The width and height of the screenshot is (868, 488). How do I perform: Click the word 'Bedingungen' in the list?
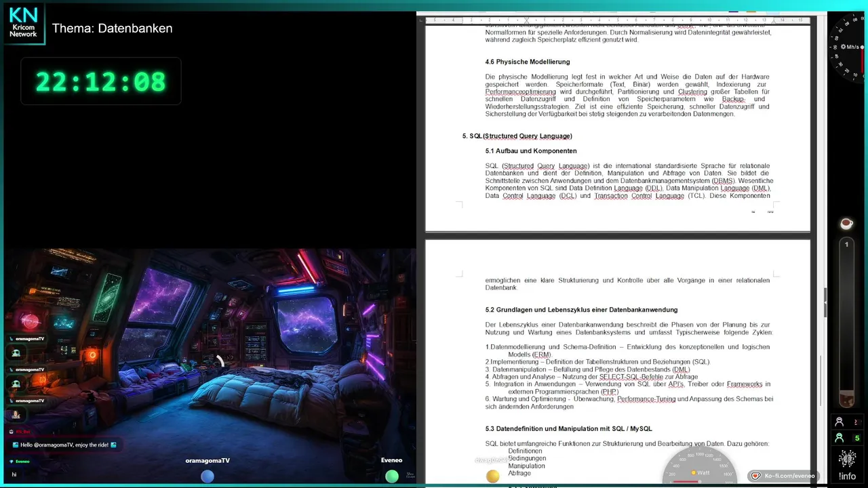pos(527,458)
